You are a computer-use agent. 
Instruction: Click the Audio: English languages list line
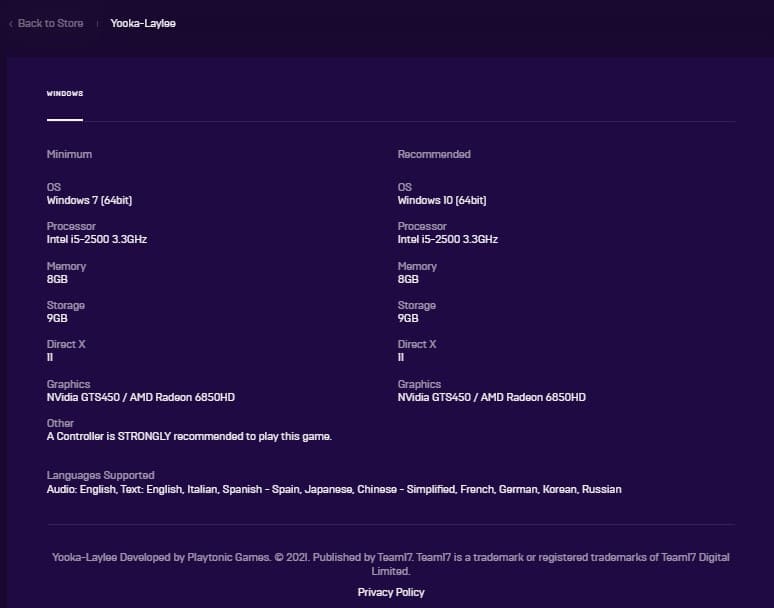(x=334, y=489)
